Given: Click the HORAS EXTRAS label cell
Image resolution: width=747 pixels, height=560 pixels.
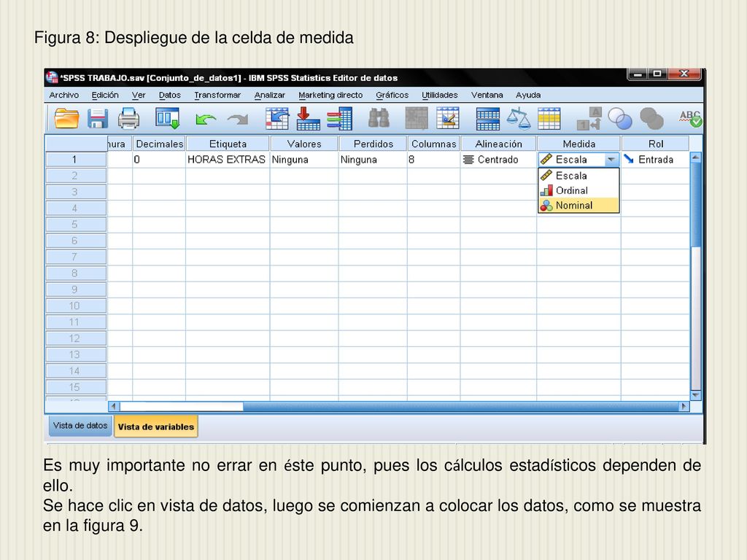Looking at the screenshot, I should pos(228,160).
